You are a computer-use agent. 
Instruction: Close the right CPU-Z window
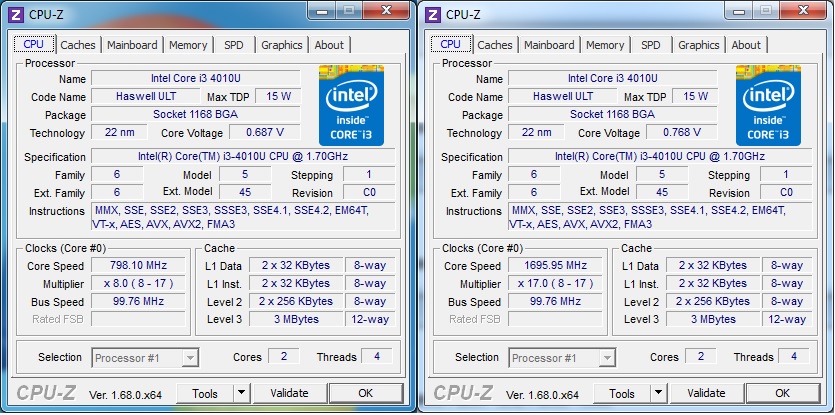(804, 10)
